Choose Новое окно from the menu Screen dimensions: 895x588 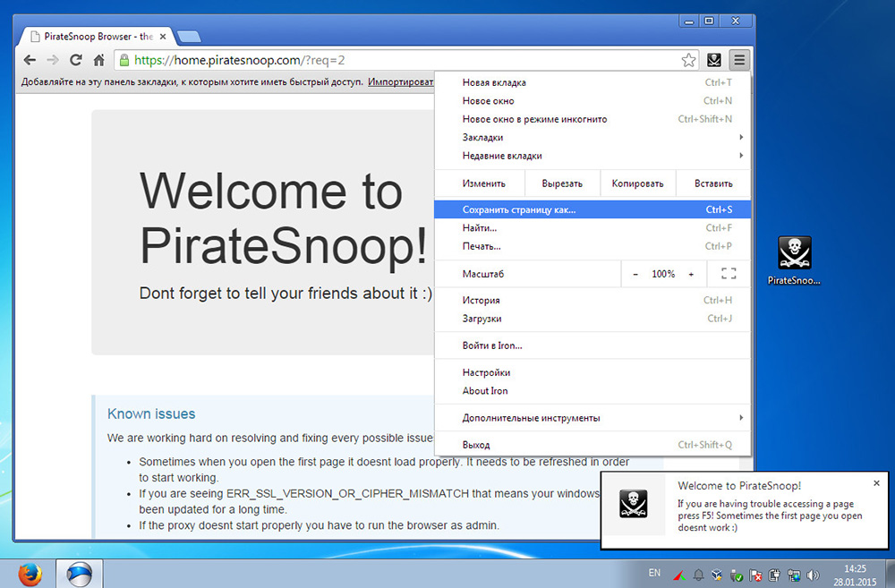592,100
